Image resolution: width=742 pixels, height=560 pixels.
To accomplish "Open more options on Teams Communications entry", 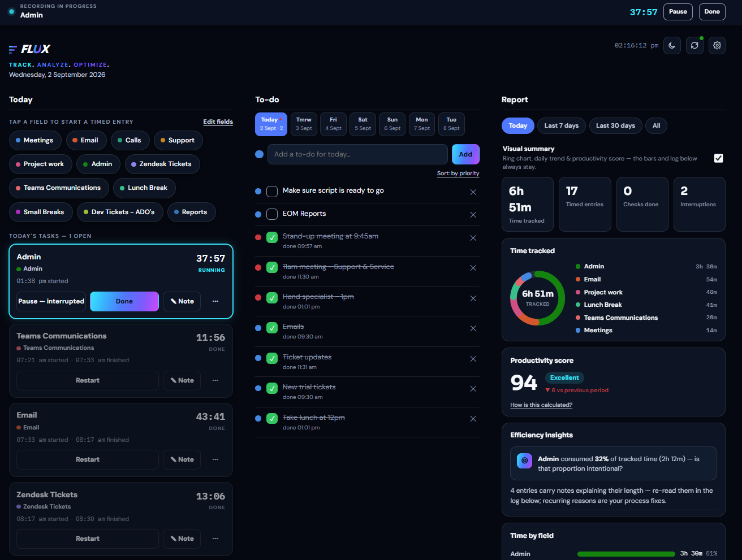I will [x=215, y=380].
